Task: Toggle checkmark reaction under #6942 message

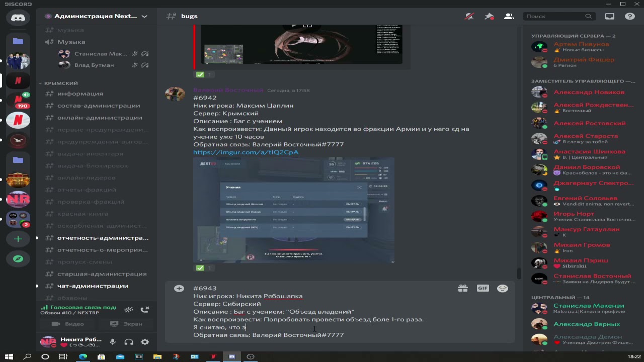Action: click(x=204, y=268)
